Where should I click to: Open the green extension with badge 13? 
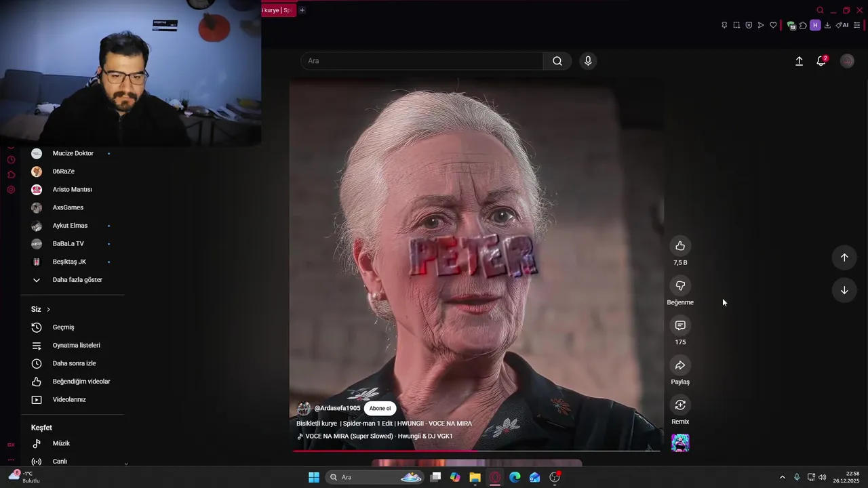(791, 26)
